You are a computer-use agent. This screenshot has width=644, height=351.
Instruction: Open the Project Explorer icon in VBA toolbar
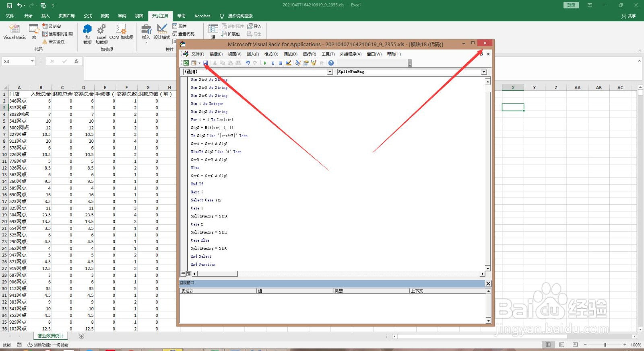point(298,63)
